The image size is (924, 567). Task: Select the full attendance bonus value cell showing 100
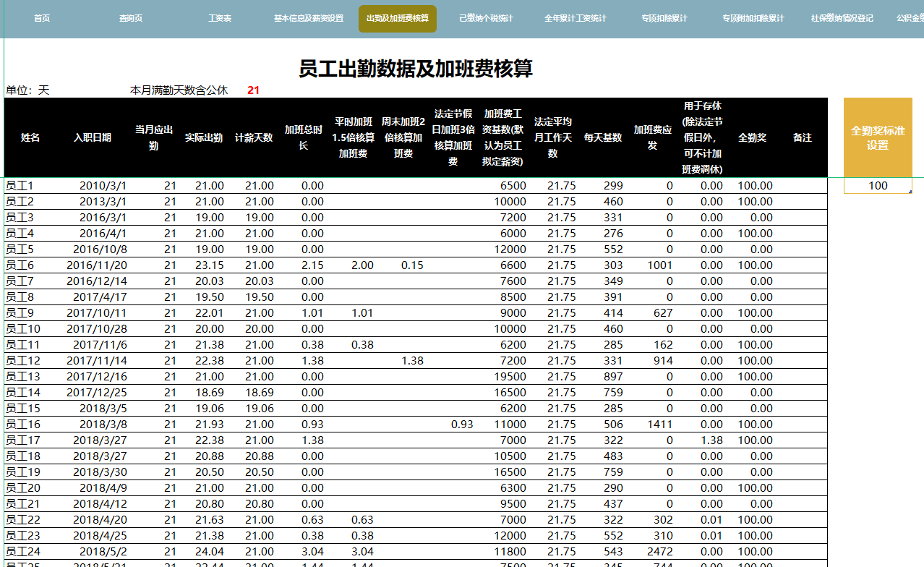tap(877, 185)
